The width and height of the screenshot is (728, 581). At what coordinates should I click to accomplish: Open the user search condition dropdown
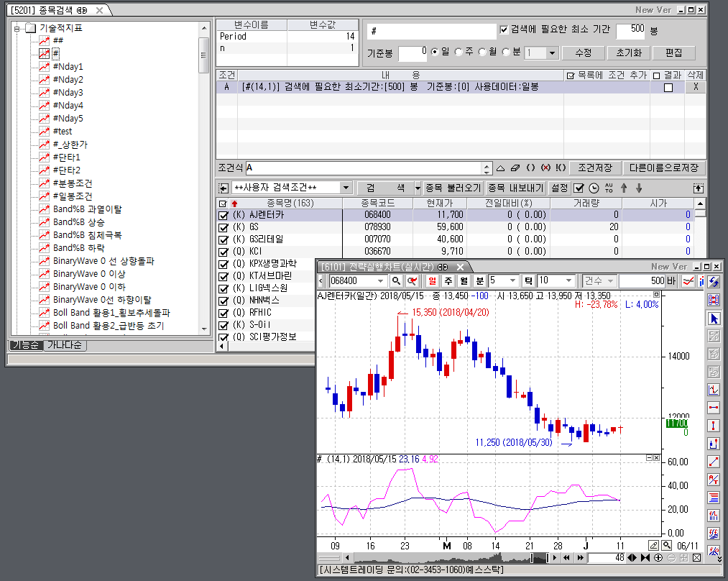[x=346, y=188]
